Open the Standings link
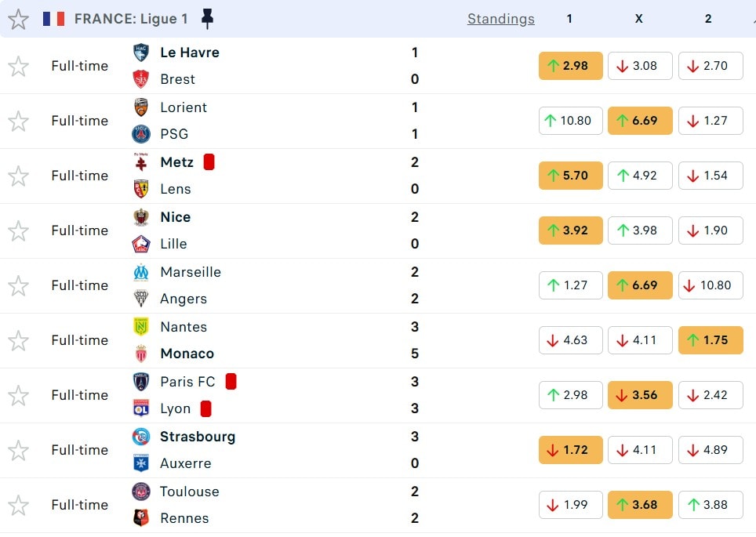The height and width of the screenshot is (537, 756). 500,19
